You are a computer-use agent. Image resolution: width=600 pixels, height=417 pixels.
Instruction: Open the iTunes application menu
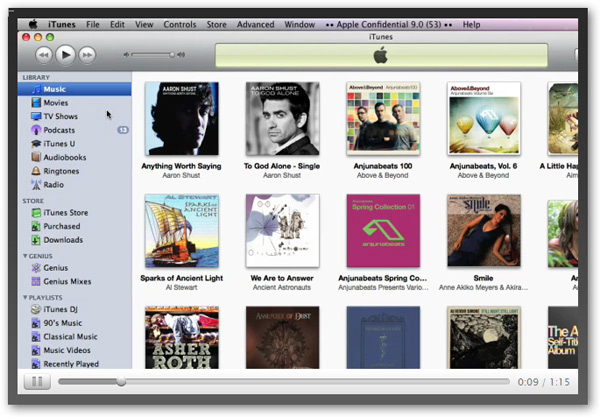(62, 24)
